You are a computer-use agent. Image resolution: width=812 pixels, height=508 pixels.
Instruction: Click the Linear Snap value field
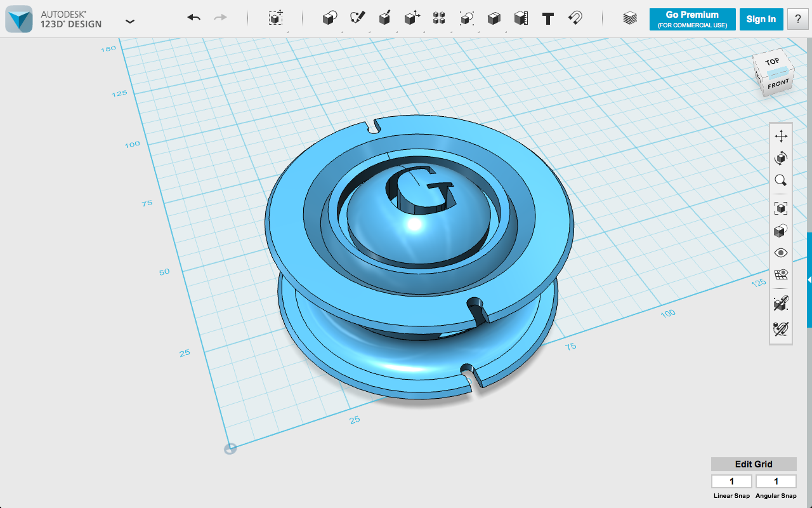[x=731, y=481]
